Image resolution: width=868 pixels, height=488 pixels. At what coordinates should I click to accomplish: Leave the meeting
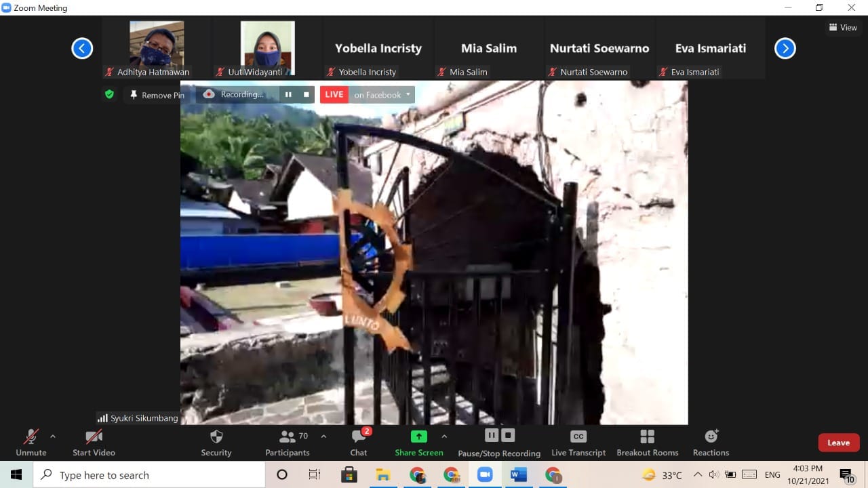[x=838, y=442]
